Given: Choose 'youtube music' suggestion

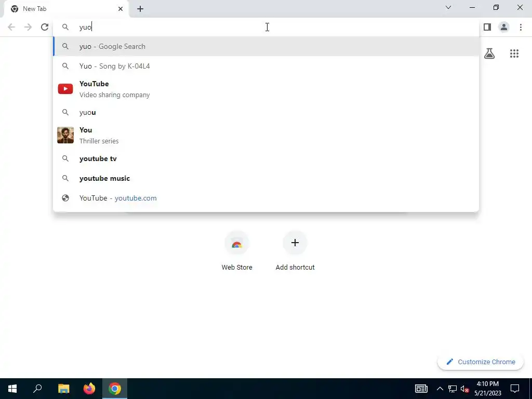Looking at the screenshot, I should coord(266,178).
